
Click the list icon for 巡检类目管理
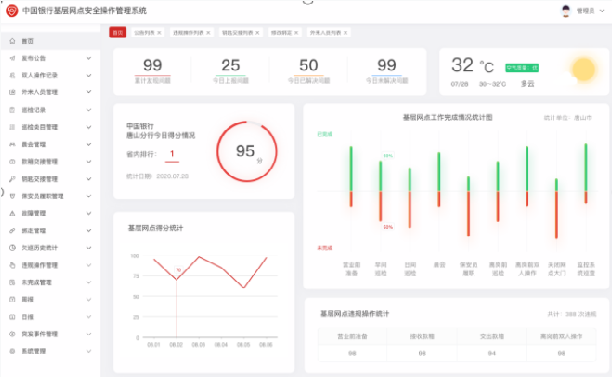click(12, 127)
